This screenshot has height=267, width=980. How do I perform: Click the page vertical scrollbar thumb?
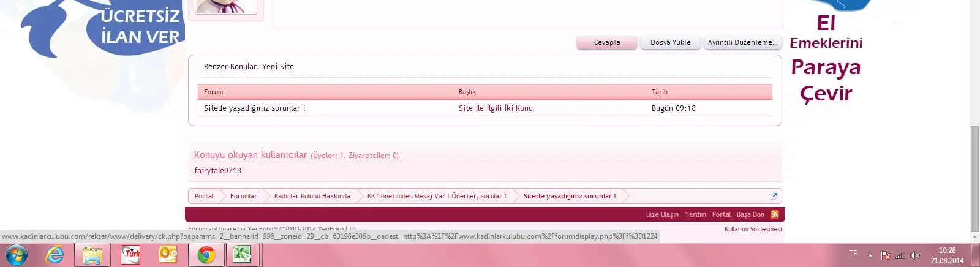pyautogui.click(x=974, y=178)
